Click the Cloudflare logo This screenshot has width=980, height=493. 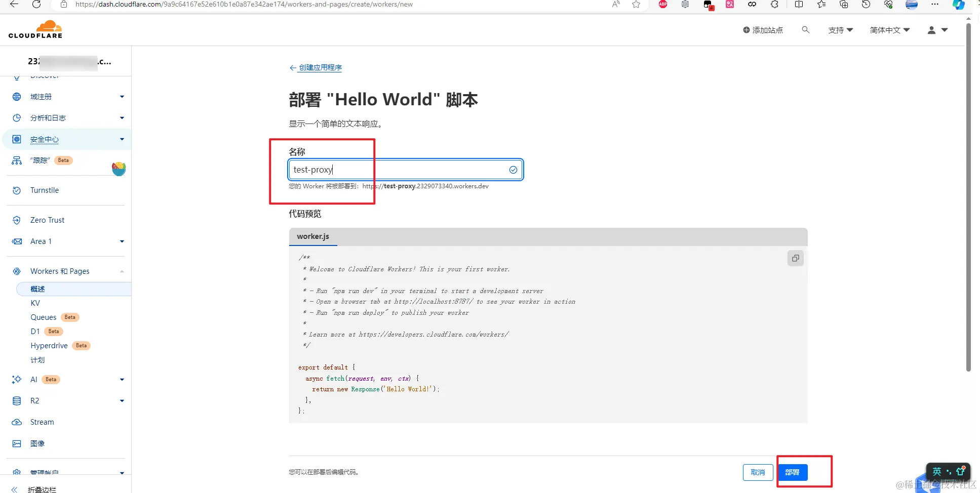(35, 29)
